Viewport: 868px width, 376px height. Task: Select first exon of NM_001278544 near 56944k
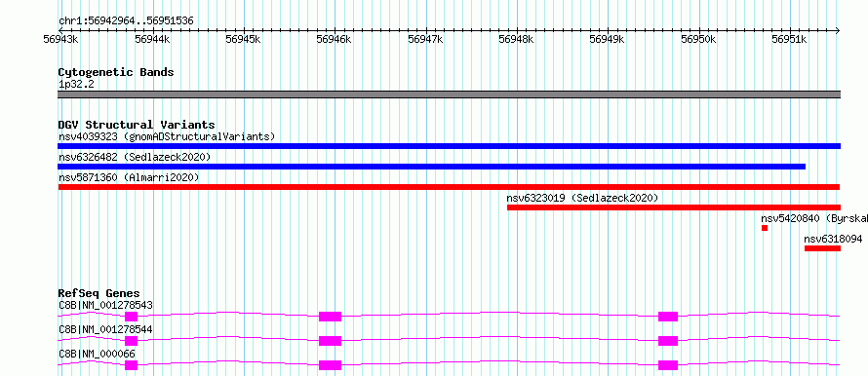pos(132,341)
